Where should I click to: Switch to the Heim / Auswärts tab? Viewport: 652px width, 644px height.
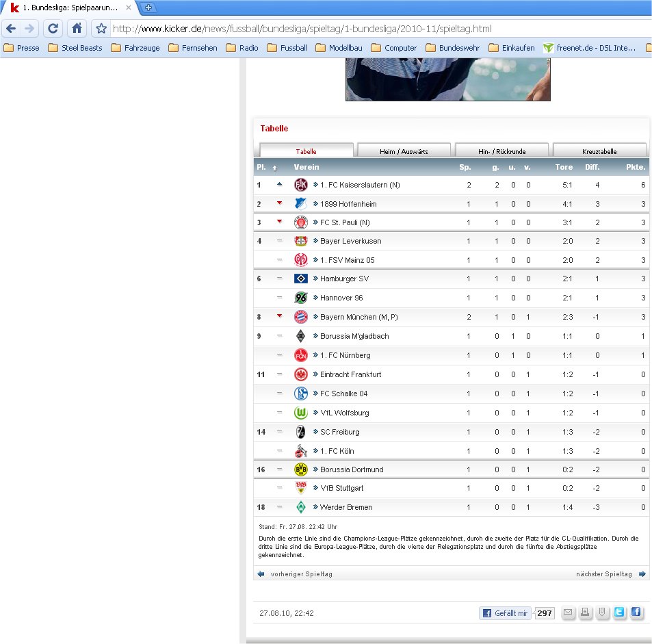(x=404, y=151)
